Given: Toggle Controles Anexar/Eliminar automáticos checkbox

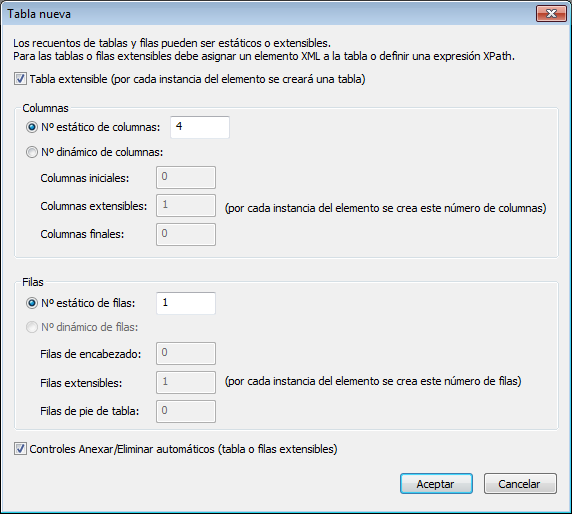Looking at the screenshot, I should point(20,449).
